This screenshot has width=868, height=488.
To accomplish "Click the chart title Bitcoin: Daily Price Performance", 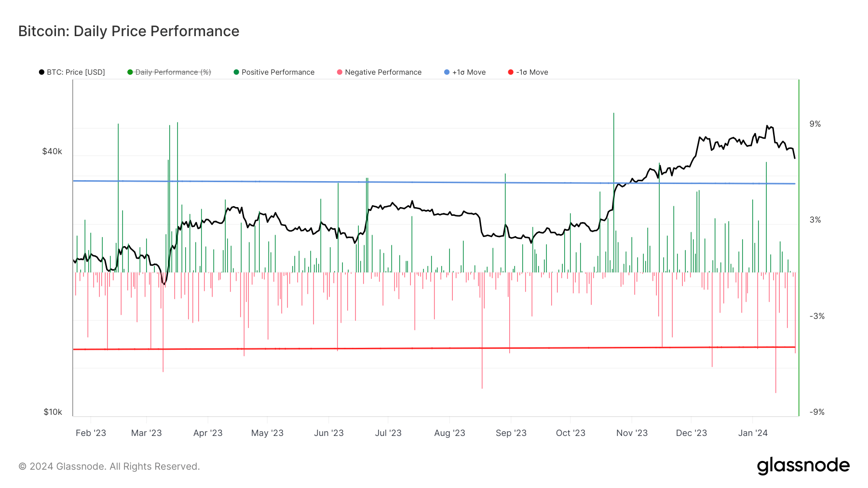I will [x=128, y=31].
